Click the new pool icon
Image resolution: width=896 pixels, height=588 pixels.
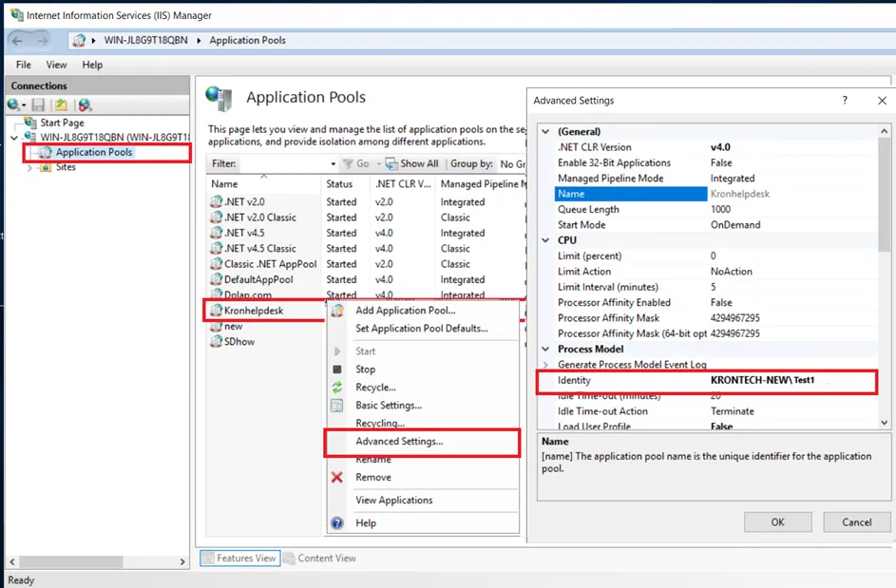pos(216,326)
